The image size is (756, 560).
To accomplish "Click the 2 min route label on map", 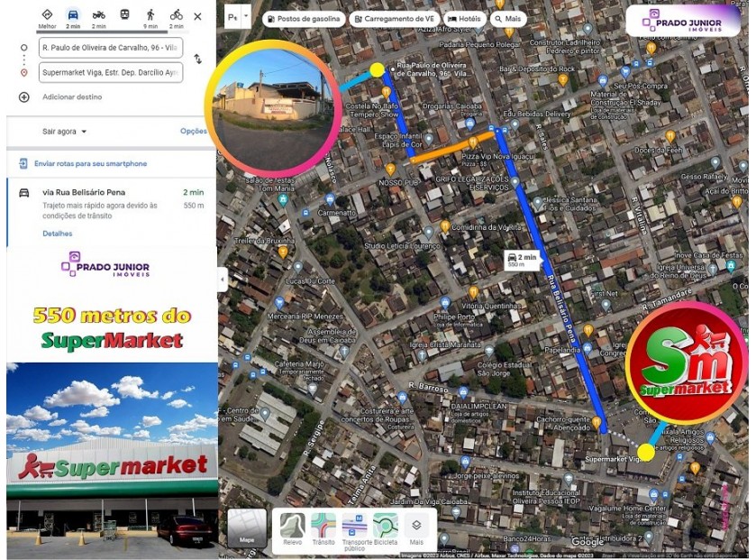I will coord(522,260).
